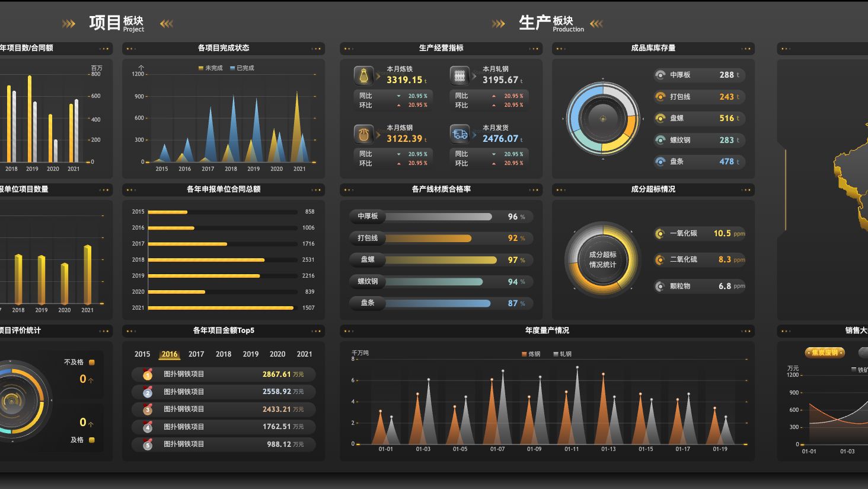
Task: Click chevron arrows left of 项目板块 title
Action: pyautogui.click(x=69, y=24)
